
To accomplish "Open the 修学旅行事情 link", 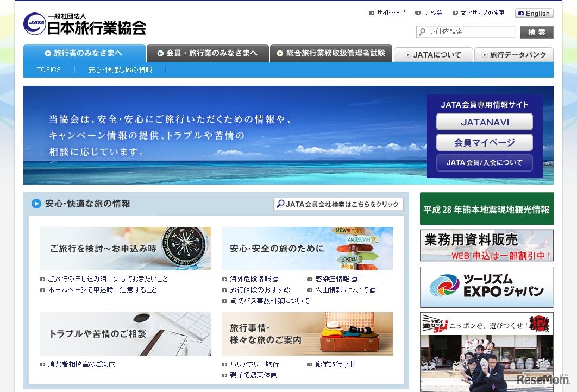I will point(336,364).
